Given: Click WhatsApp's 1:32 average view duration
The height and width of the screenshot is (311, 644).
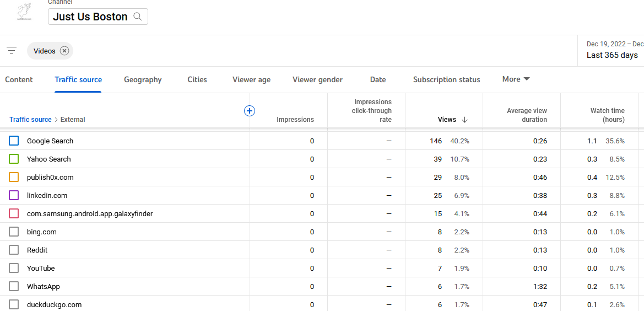Looking at the screenshot, I should tap(540, 286).
